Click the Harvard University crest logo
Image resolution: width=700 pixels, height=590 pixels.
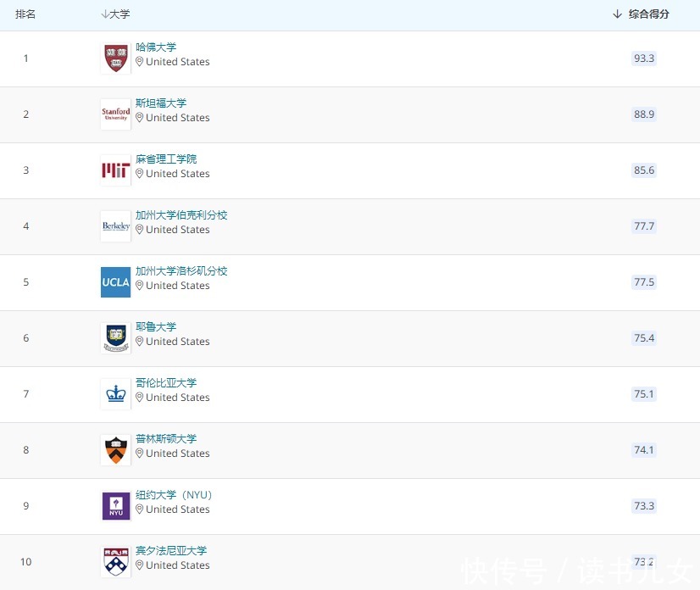coord(115,57)
